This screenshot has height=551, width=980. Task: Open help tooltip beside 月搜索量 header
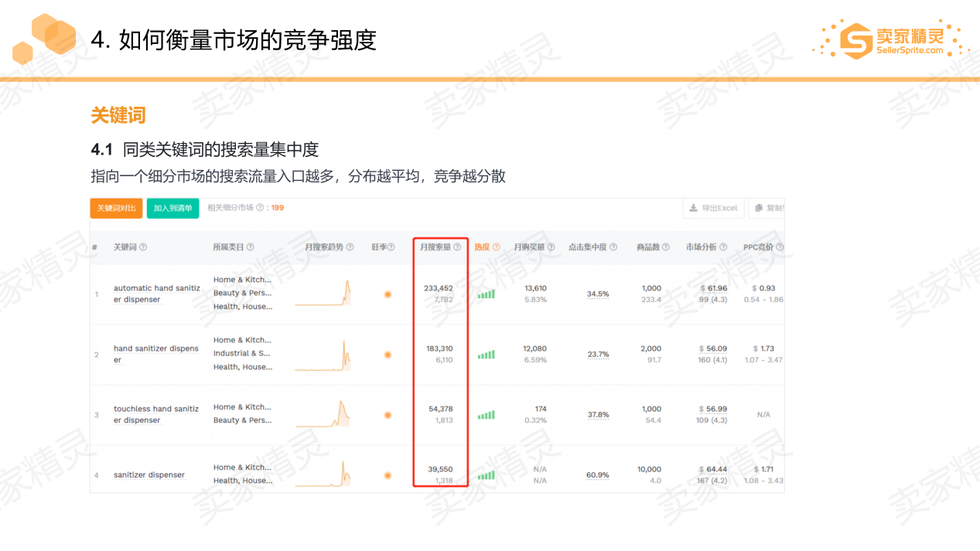point(458,246)
